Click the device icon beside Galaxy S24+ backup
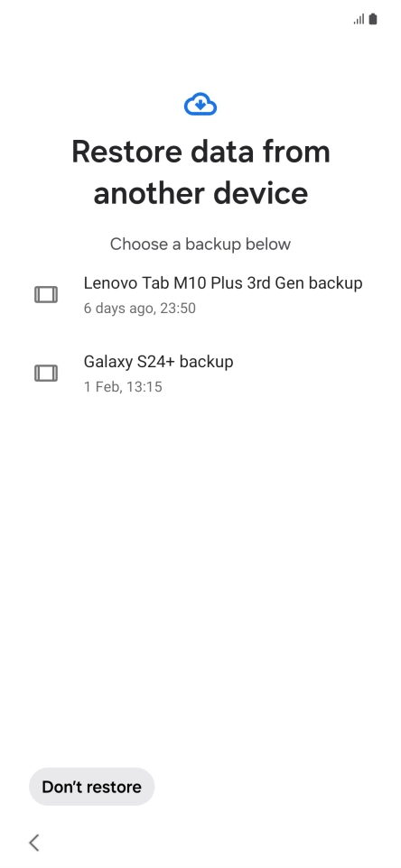 46,374
